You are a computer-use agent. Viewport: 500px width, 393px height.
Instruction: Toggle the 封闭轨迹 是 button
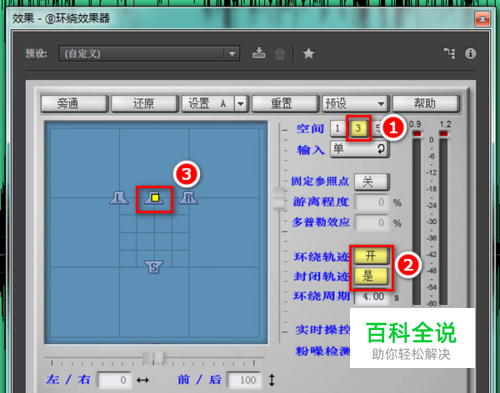pos(371,276)
